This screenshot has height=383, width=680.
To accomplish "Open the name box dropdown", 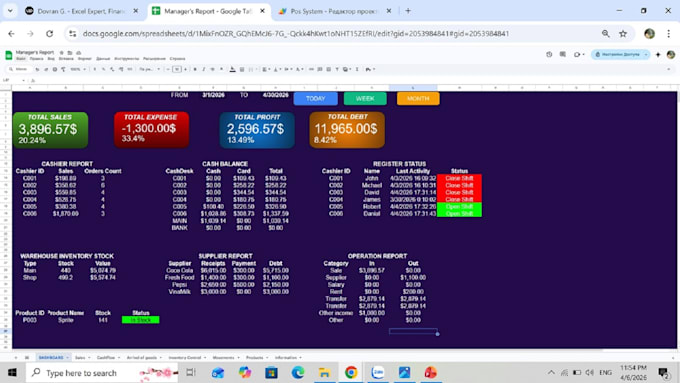I will [x=23, y=80].
